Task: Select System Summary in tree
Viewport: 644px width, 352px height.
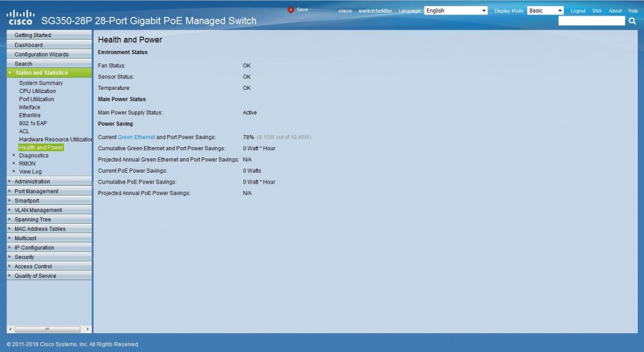Action: click(x=41, y=83)
